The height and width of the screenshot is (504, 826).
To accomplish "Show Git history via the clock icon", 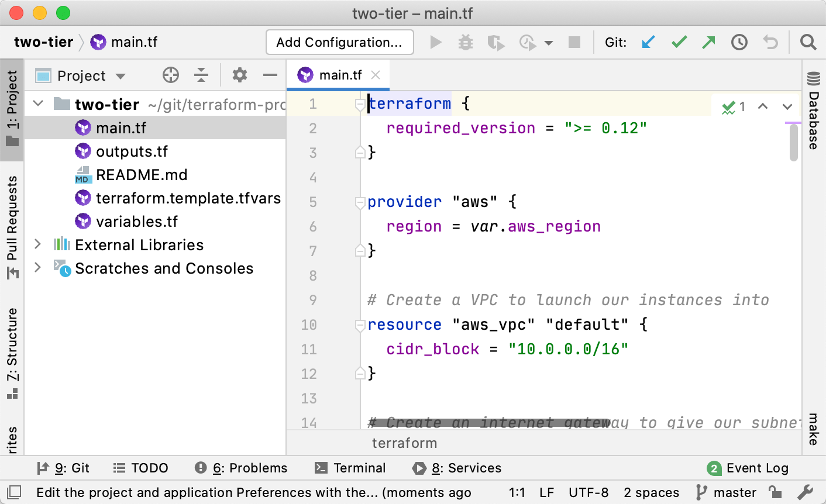I will [739, 42].
